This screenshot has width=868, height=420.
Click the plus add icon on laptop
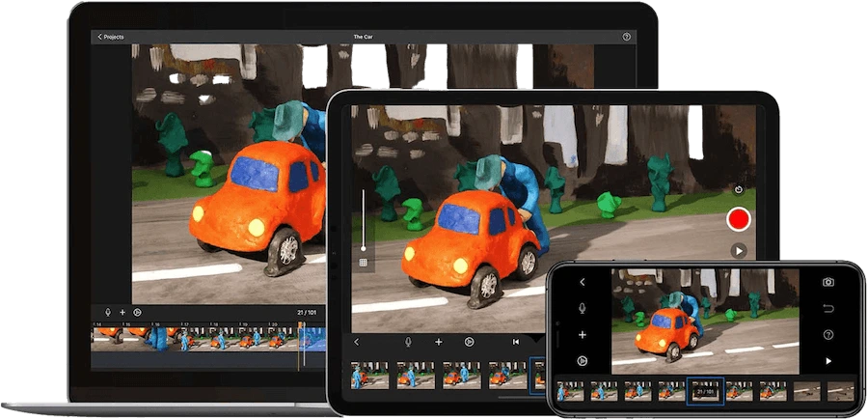point(122,313)
